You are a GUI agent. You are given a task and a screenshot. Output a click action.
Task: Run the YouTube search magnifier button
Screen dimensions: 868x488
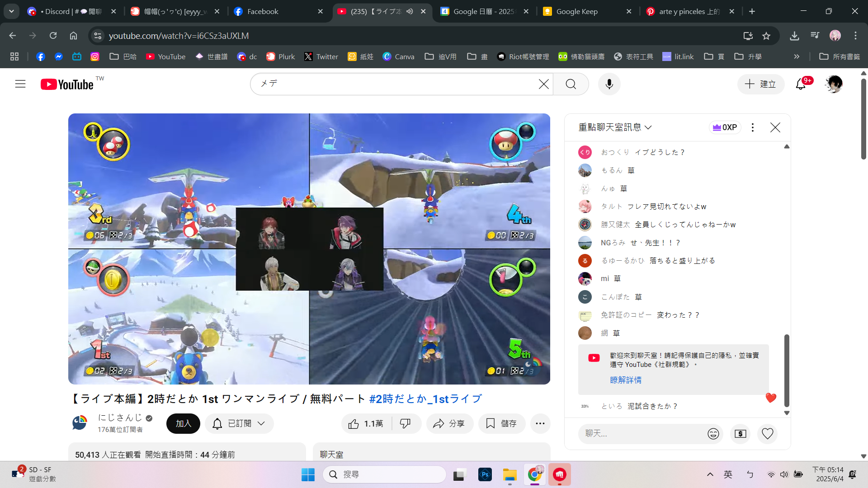click(571, 84)
